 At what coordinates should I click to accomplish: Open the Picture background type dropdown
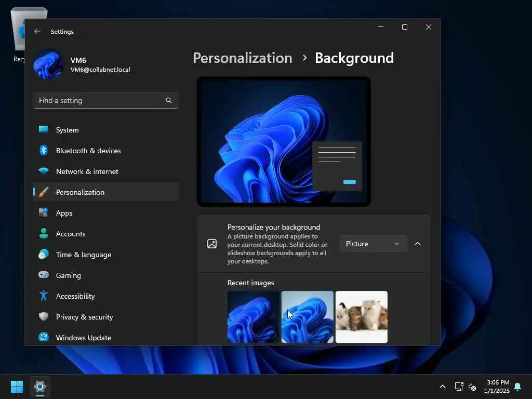373,244
